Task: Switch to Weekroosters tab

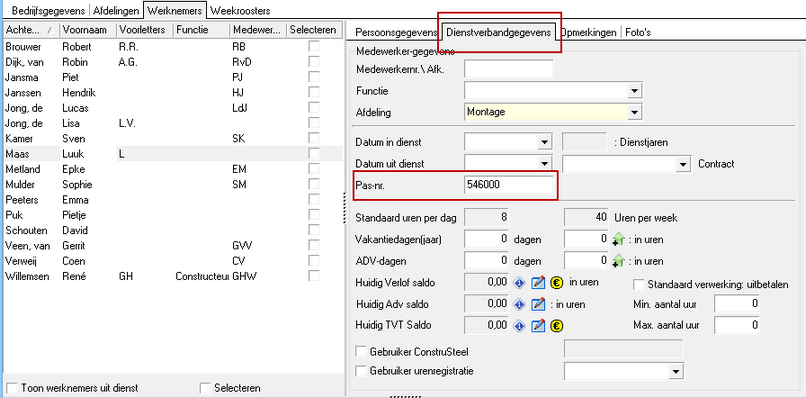Action: 240,10
